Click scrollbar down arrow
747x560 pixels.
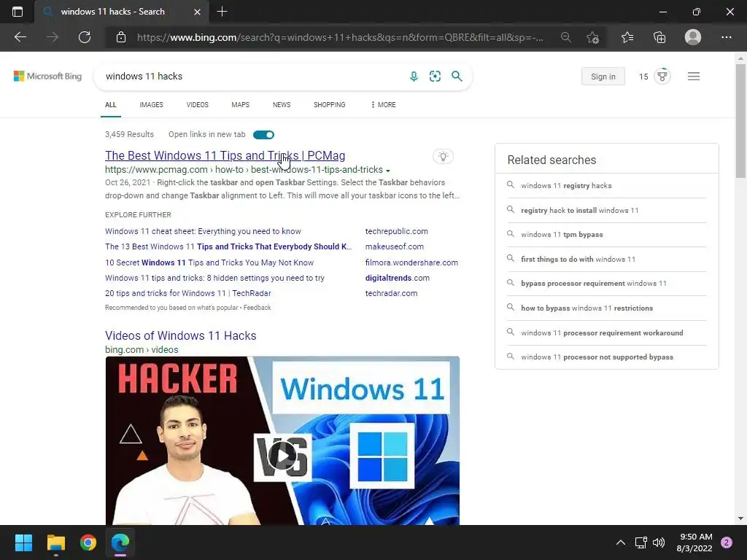click(740, 518)
